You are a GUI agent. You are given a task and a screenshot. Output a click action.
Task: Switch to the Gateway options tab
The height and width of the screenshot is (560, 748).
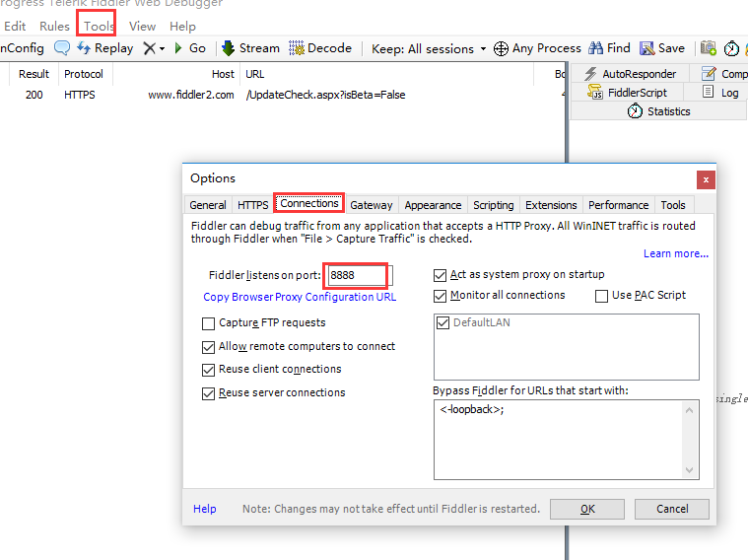point(372,205)
